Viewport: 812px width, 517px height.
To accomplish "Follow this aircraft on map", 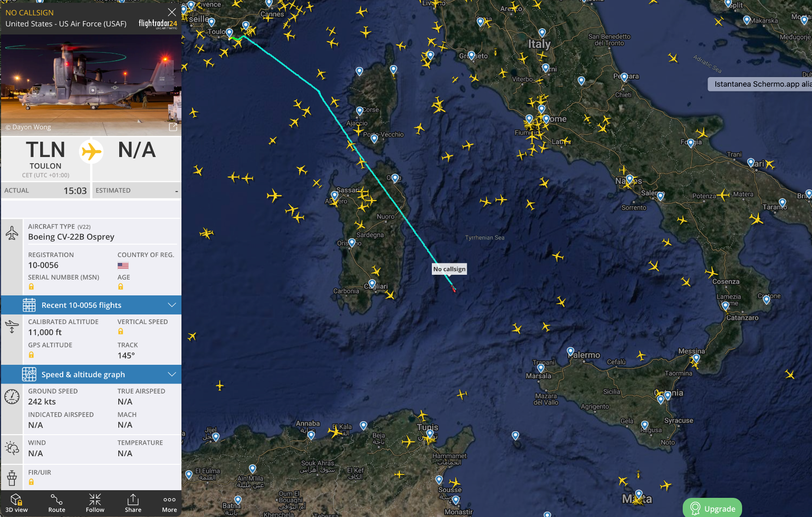I will tap(95, 503).
